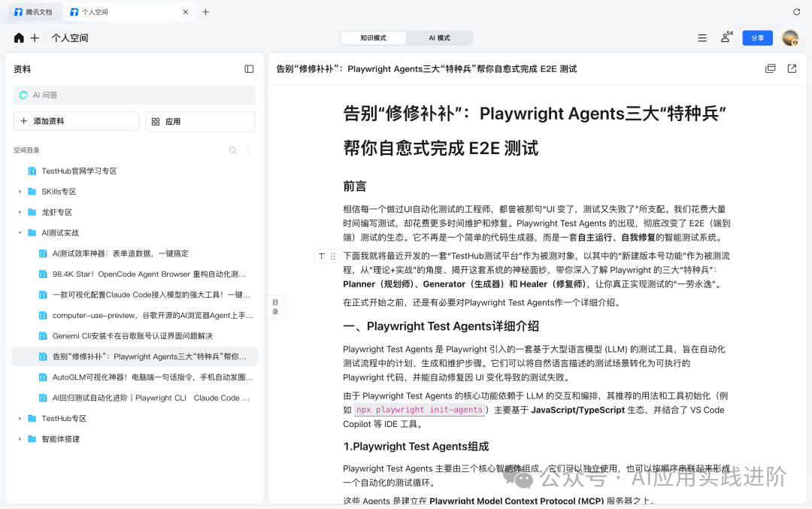812x509 pixels.
Task: Expand the SKills专区 folder arrow
Action: pos(20,192)
